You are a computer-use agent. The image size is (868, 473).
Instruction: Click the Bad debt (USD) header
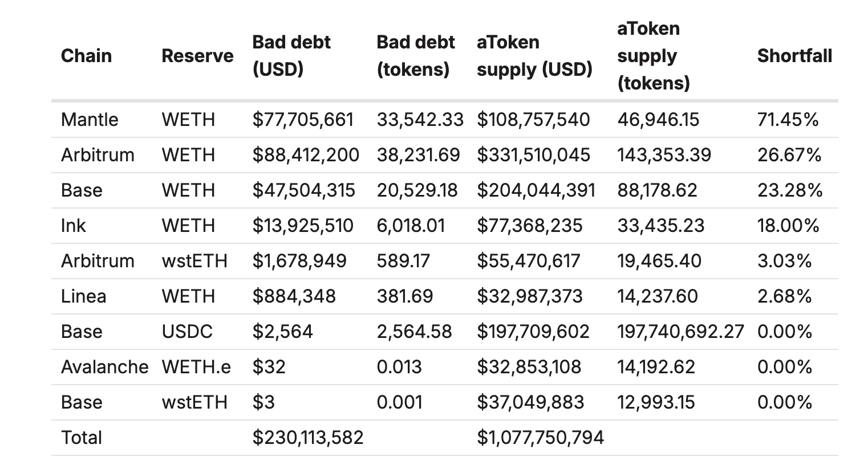[x=291, y=56]
